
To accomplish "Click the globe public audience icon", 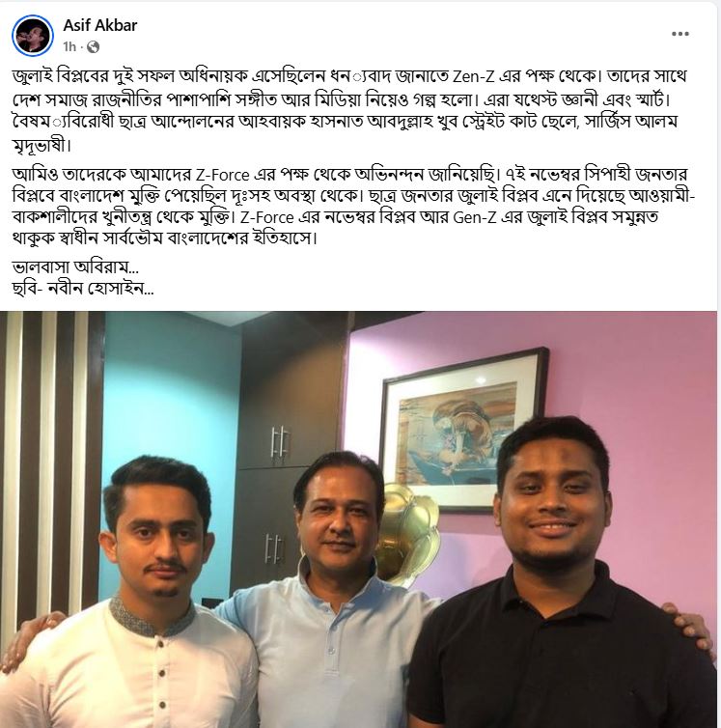I will pyautogui.click(x=93, y=47).
